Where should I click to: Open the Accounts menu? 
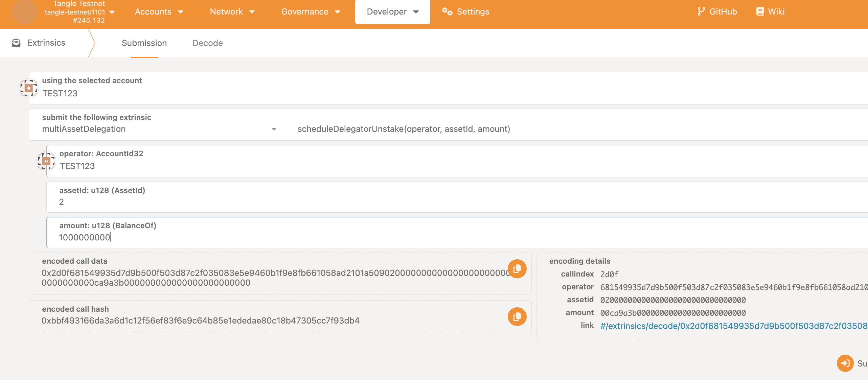(159, 11)
